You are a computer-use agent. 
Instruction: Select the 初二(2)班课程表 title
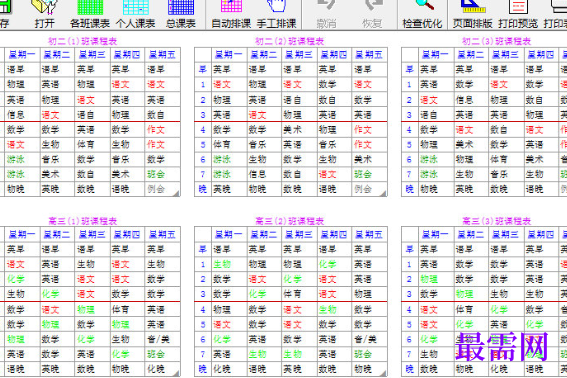(290, 41)
